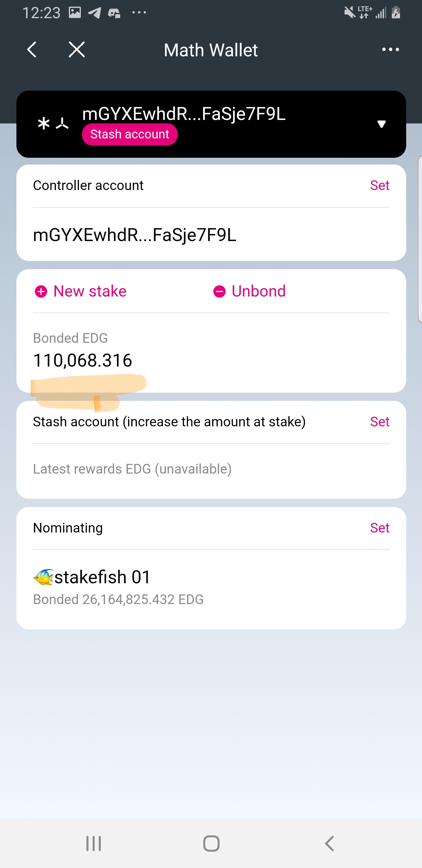
Task: Tap the controller address mGYXEwhdR...FaSje7F9L
Action: coord(135,235)
